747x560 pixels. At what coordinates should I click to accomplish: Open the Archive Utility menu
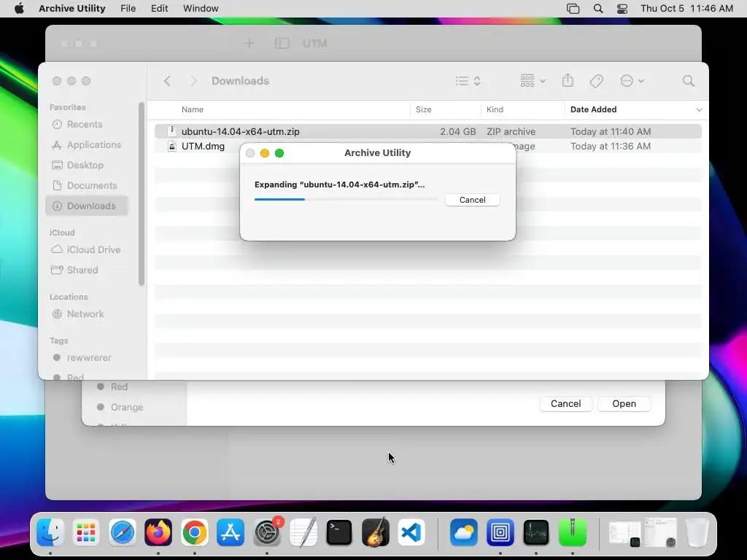click(x=72, y=9)
